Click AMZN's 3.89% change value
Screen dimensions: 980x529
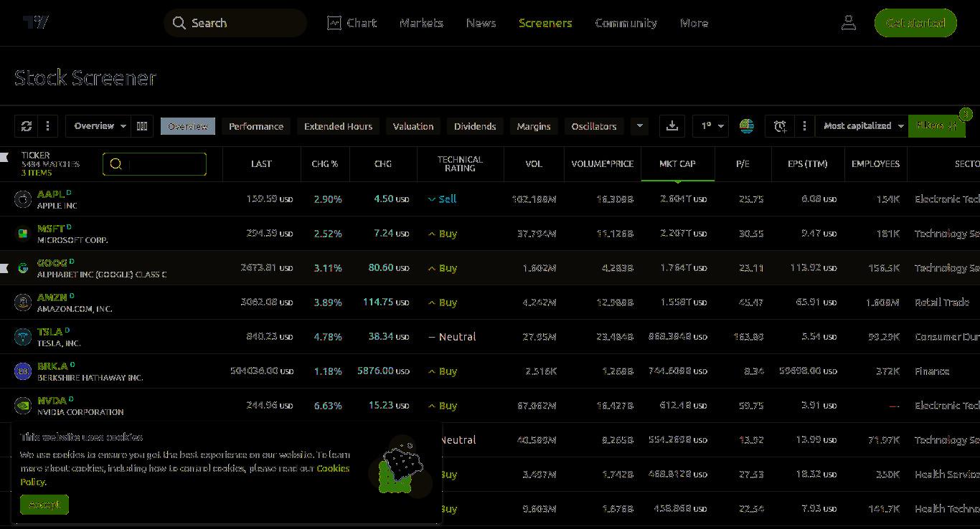coord(328,302)
